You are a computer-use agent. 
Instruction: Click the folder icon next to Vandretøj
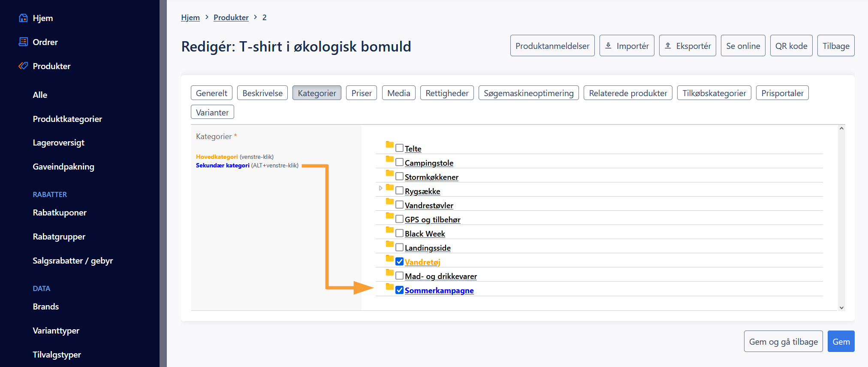390,258
